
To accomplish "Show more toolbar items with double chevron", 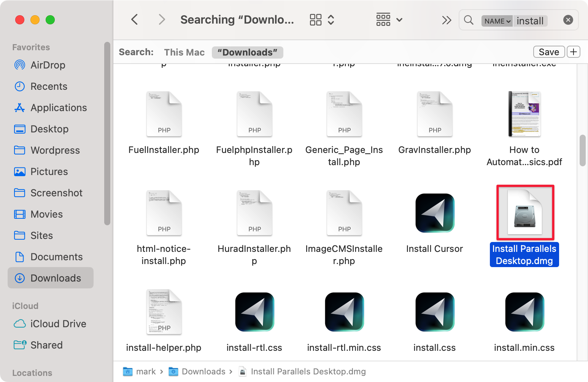I will click(x=447, y=20).
